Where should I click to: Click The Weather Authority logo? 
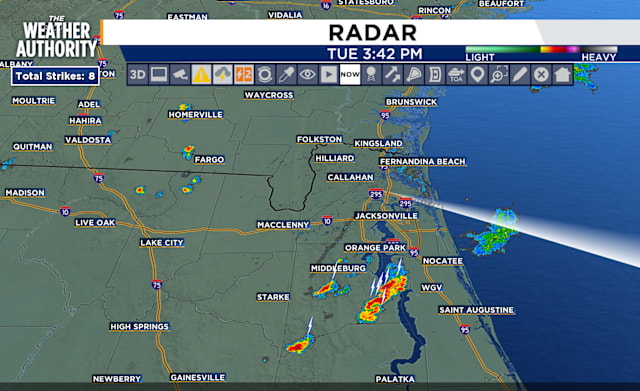pyautogui.click(x=56, y=38)
